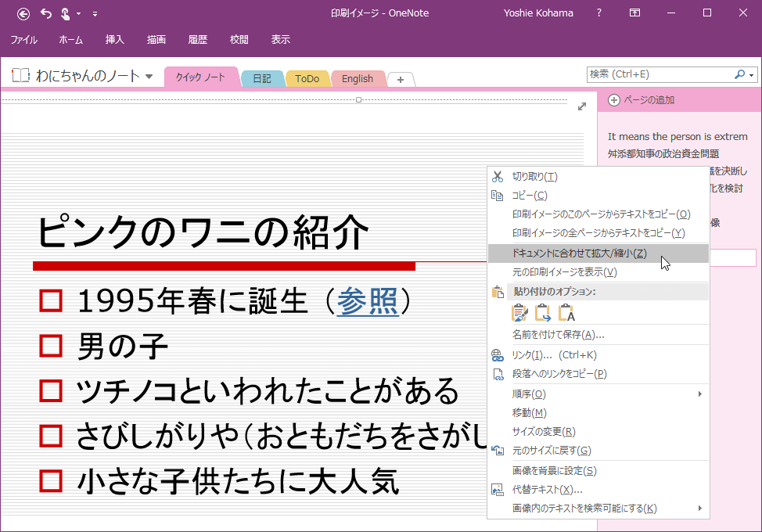Create a new section with plus tab
The image size is (762, 532).
point(401,80)
